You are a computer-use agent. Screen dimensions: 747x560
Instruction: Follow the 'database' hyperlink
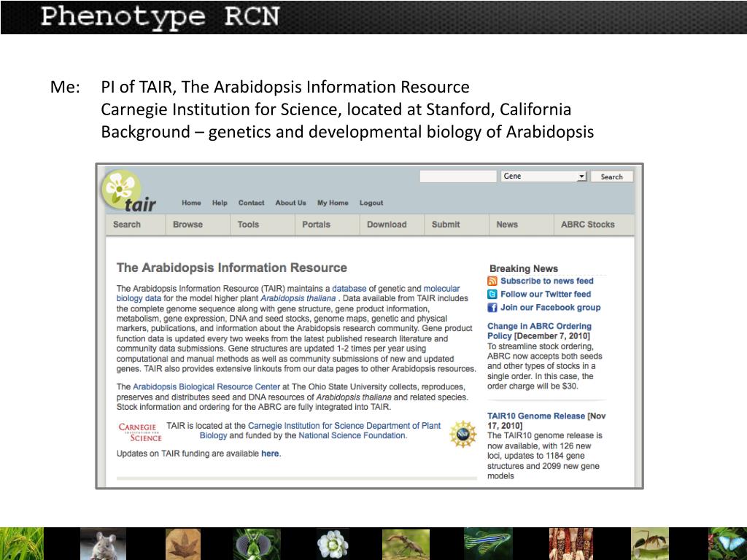click(x=349, y=289)
